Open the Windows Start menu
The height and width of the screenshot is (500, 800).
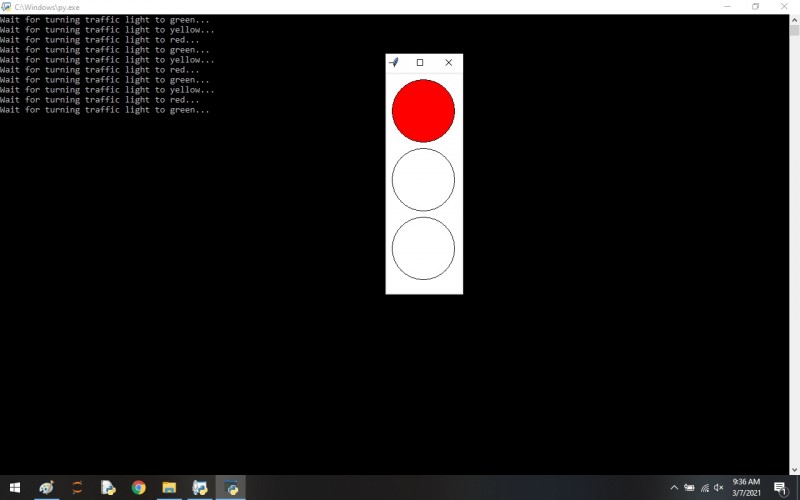[x=15, y=488]
